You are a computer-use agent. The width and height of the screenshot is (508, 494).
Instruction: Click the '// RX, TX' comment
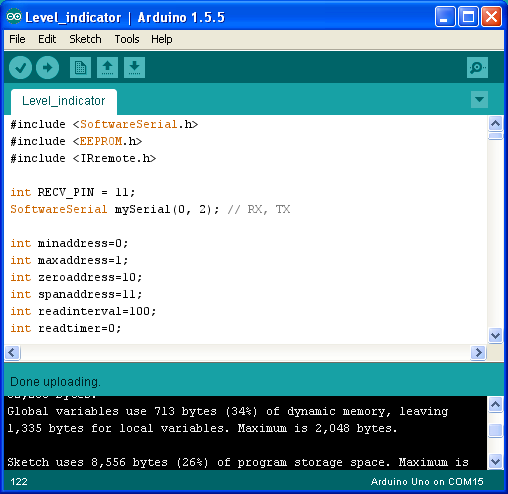pos(259,209)
